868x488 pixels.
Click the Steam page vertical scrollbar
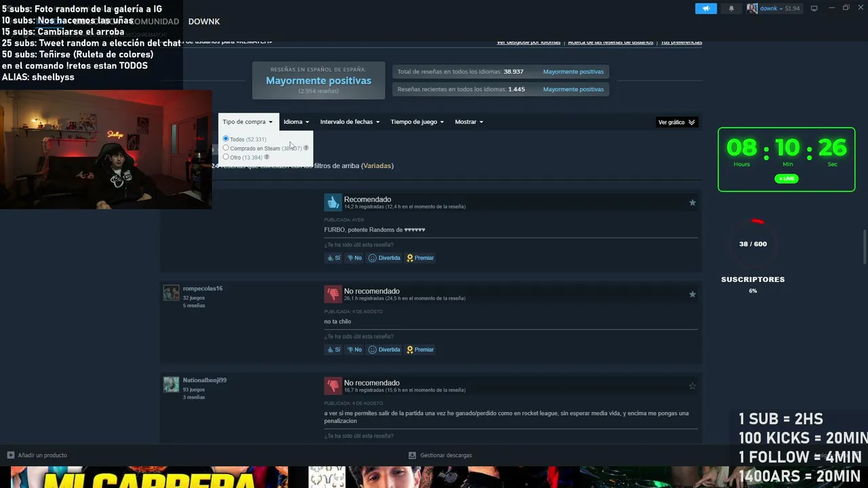click(x=864, y=247)
